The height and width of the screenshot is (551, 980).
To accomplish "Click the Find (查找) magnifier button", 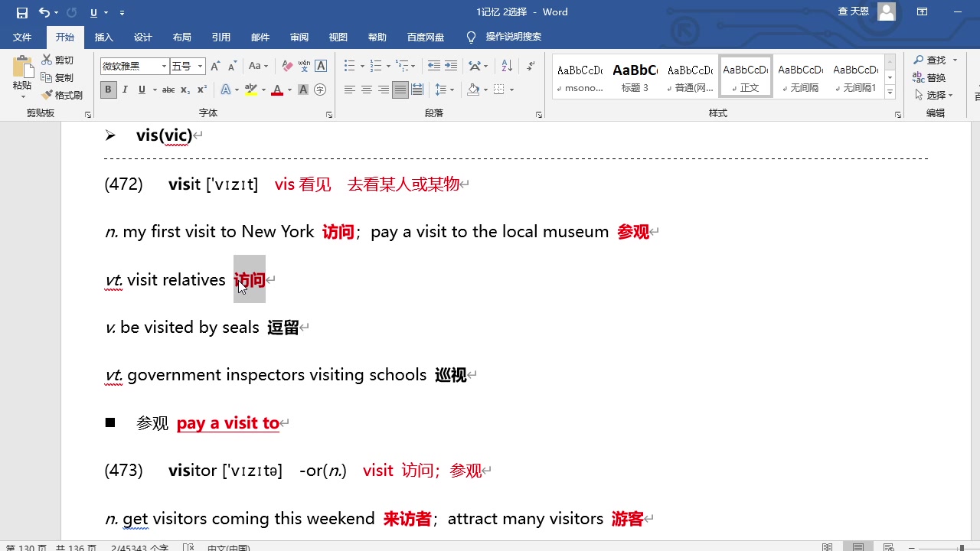I will point(929,60).
